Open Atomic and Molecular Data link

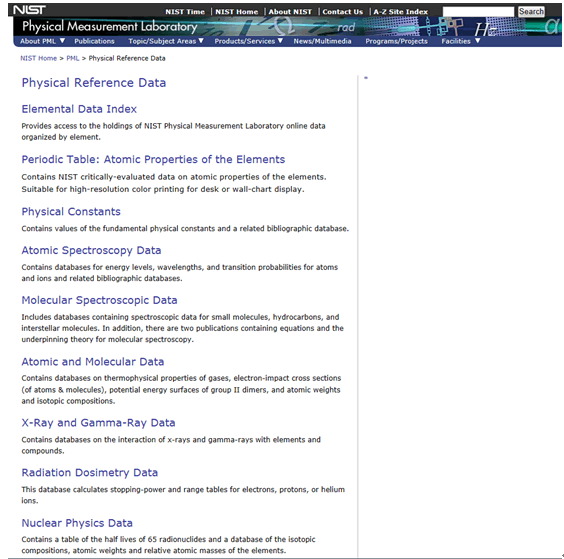[93, 362]
